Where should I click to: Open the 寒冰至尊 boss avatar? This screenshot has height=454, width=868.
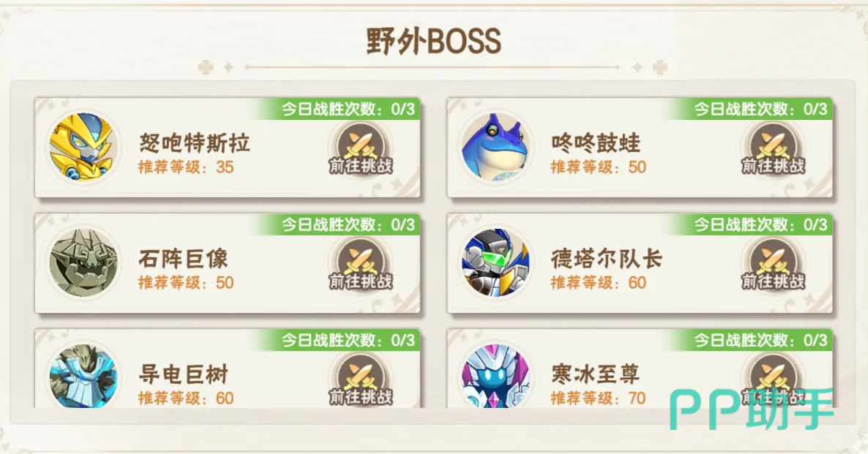point(495,376)
